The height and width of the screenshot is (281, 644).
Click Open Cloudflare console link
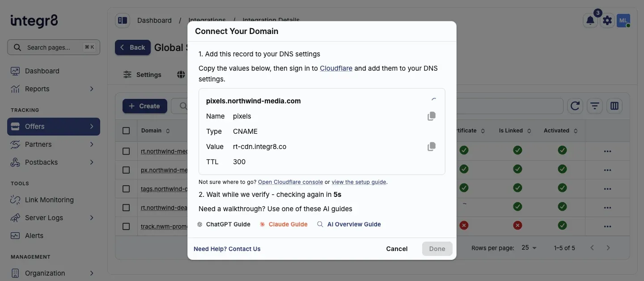290,182
